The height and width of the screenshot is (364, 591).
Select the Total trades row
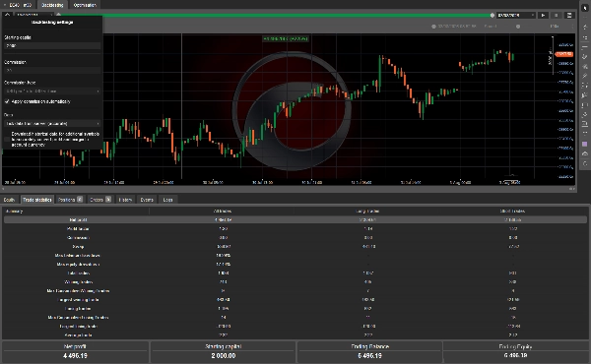[x=295, y=273]
